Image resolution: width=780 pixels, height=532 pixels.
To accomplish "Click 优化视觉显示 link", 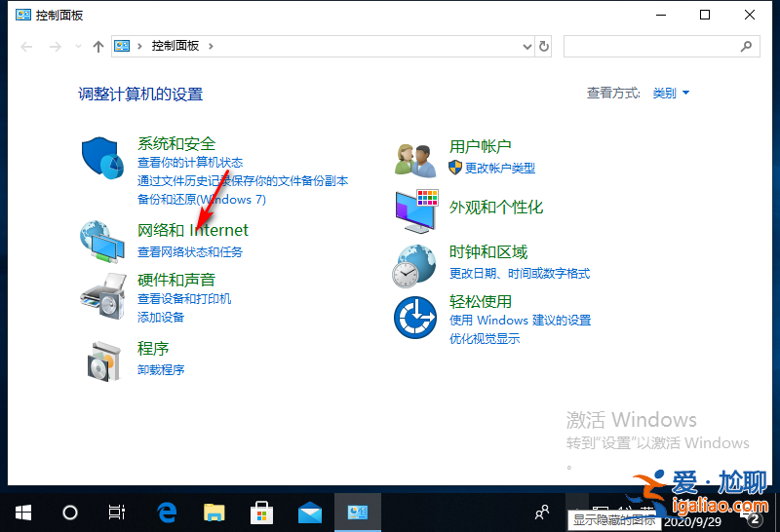I will pyautogui.click(x=485, y=339).
